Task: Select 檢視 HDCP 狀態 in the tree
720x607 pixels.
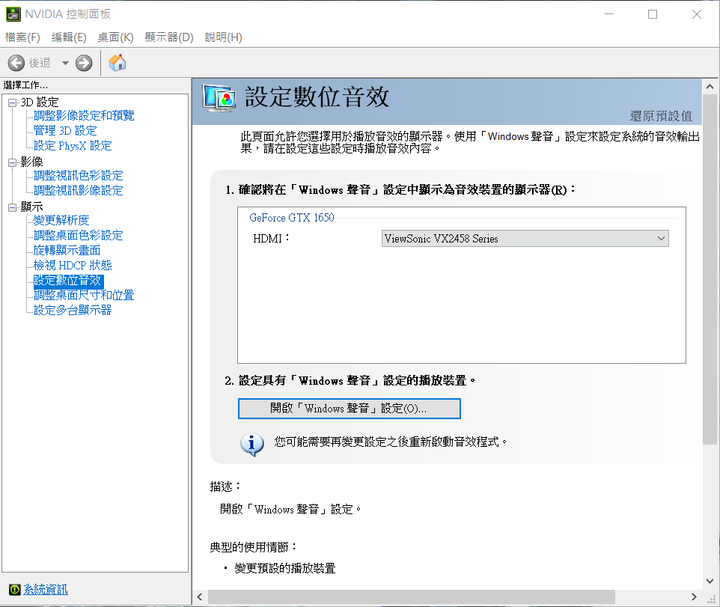Action: click(73, 265)
